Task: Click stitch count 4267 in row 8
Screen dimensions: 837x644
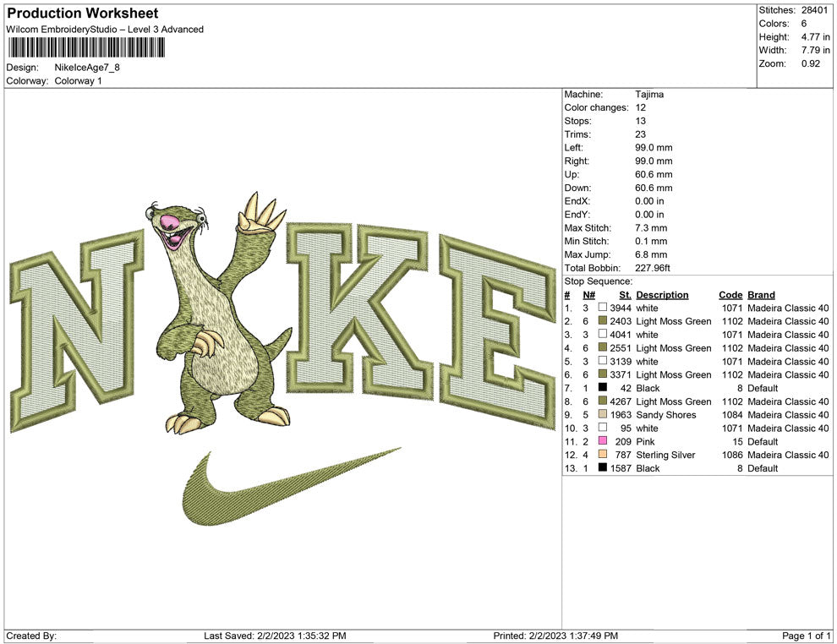Action: point(621,401)
